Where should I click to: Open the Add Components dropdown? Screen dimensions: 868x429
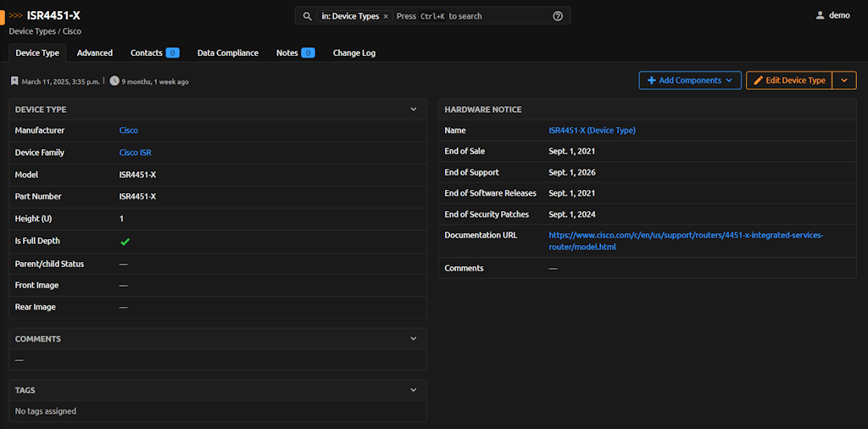click(690, 81)
